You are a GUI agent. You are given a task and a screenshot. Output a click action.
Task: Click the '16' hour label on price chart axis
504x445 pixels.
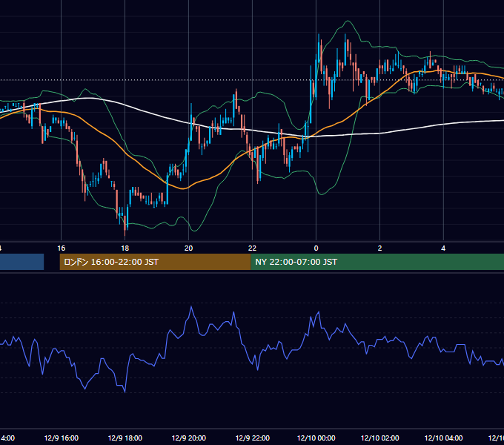[x=61, y=248]
